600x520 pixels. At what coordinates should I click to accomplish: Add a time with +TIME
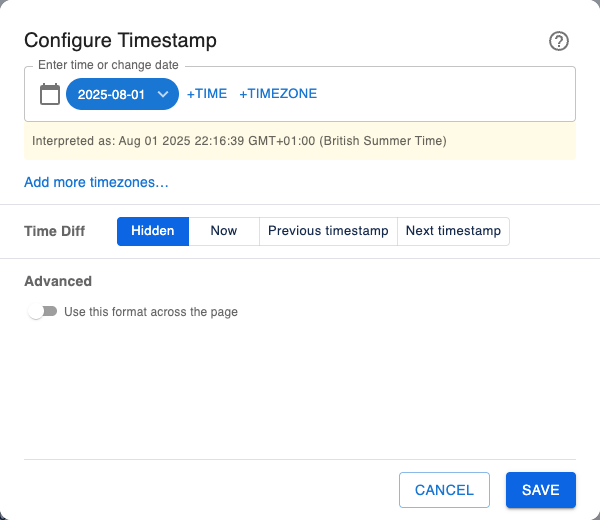(207, 94)
